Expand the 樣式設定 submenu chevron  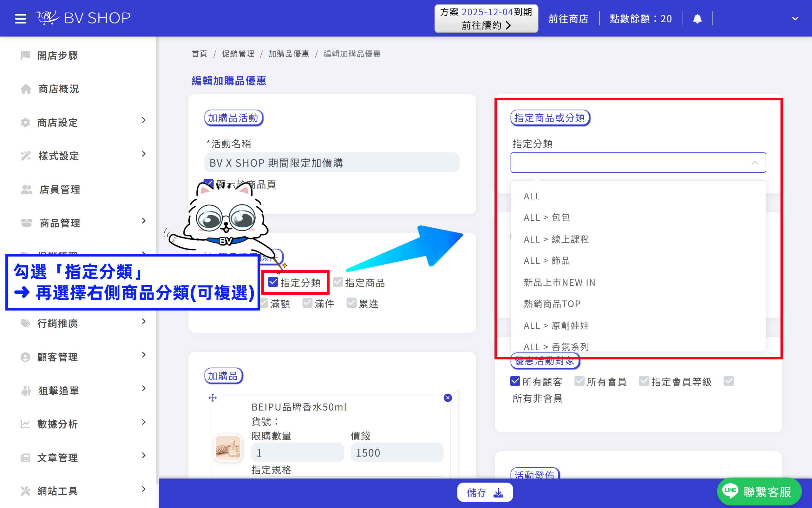tap(144, 154)
